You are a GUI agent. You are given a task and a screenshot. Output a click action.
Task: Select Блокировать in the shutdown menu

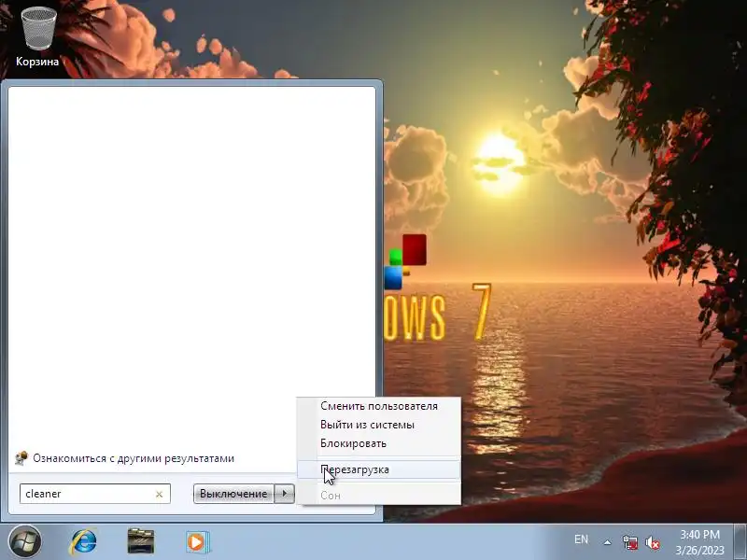coord(379,443)
